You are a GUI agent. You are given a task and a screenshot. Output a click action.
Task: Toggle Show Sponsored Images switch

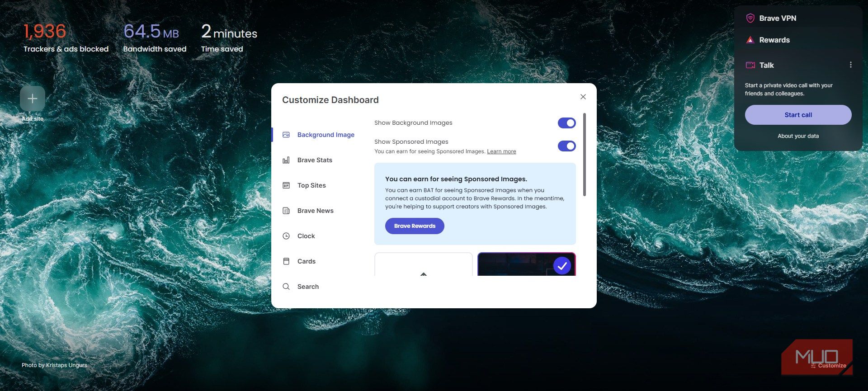567,146
